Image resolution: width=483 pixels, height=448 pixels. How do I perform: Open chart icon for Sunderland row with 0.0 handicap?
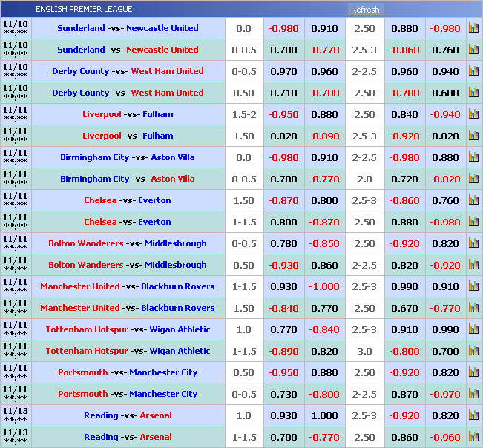click(x=473, y=29)
